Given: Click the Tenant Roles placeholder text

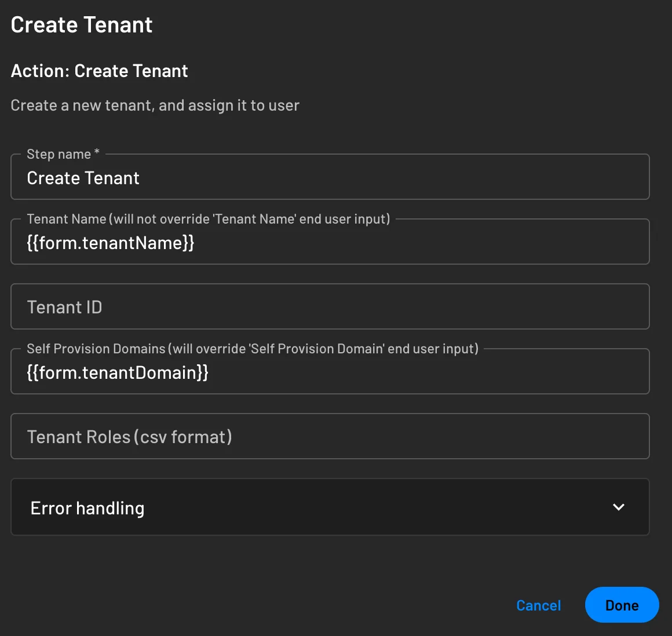Looking at the screenshot, I should [129, 436].
